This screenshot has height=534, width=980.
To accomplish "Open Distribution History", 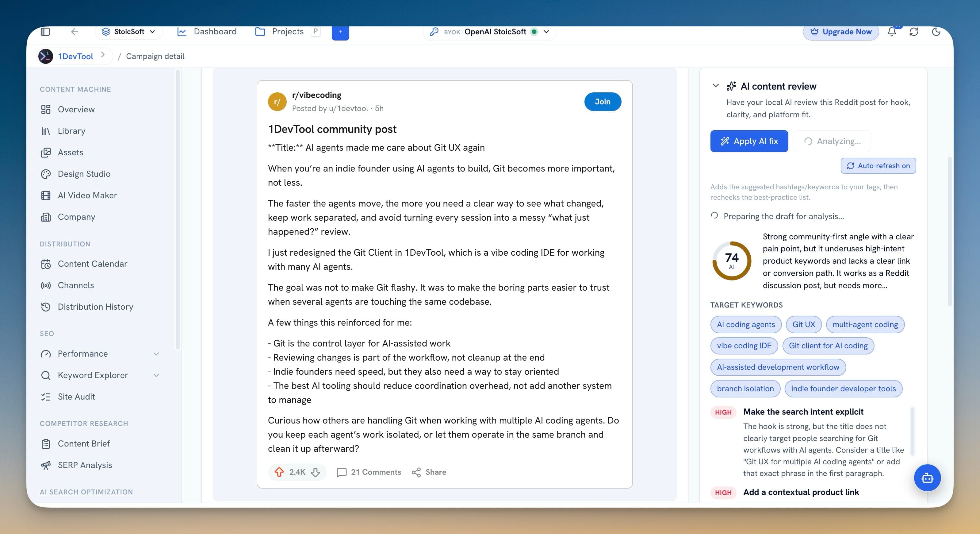I will pyautogui.click(x=95, y=307).
